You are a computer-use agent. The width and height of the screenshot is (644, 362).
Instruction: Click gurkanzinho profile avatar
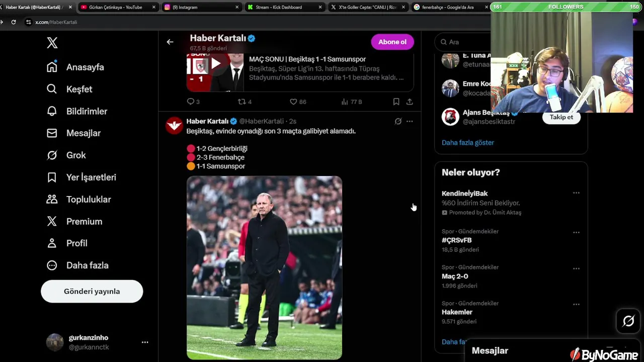coord(55,342)
